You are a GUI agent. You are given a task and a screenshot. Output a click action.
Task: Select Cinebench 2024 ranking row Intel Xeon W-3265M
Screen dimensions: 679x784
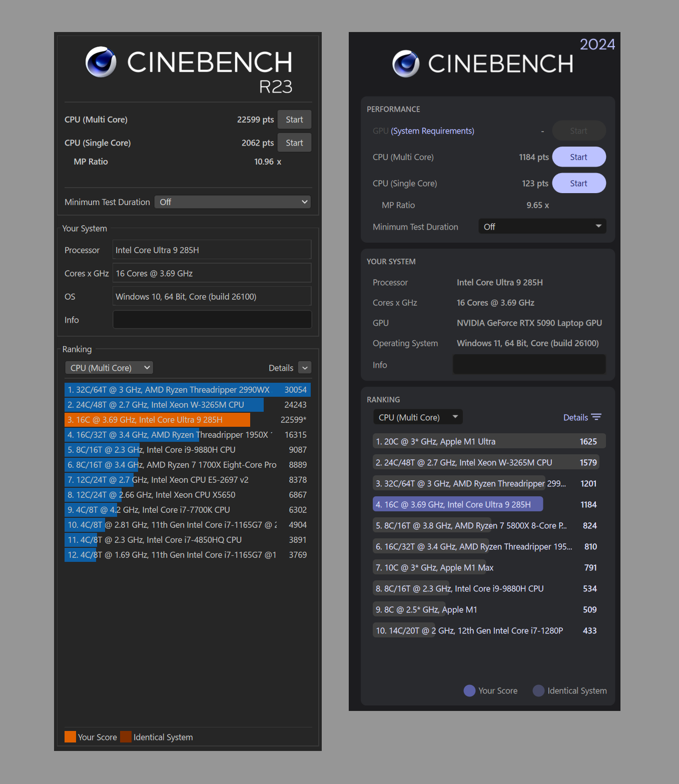[489, 462]
